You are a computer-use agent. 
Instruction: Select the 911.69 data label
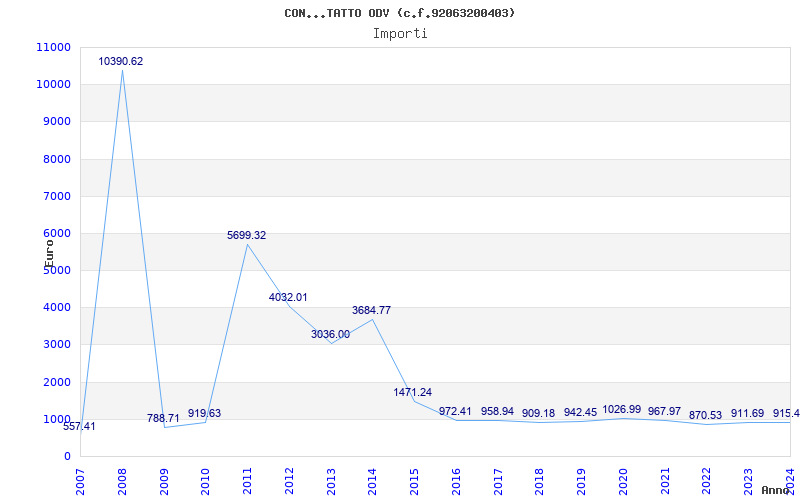747,413
